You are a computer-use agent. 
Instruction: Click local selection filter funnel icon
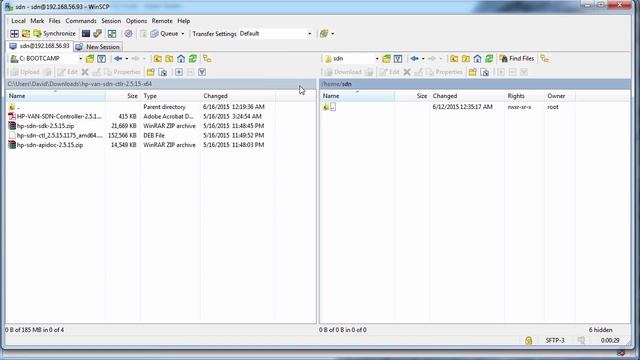[x=202, y=72]
